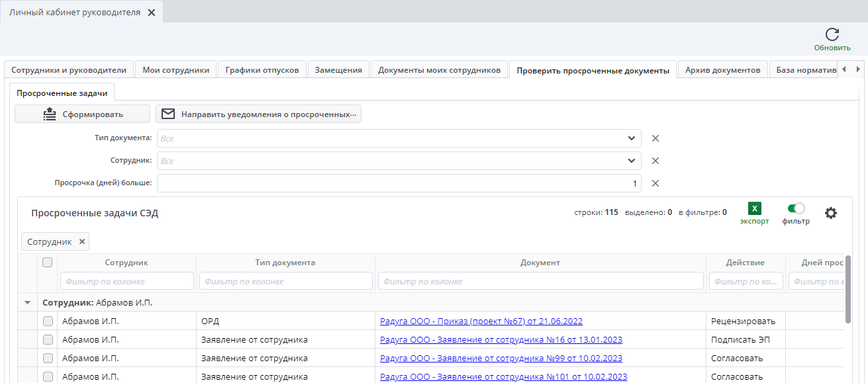This screenshot has height=383, width=868.
Task: Clear the Тип документа field with X
Action: click(x=655, y=138)
